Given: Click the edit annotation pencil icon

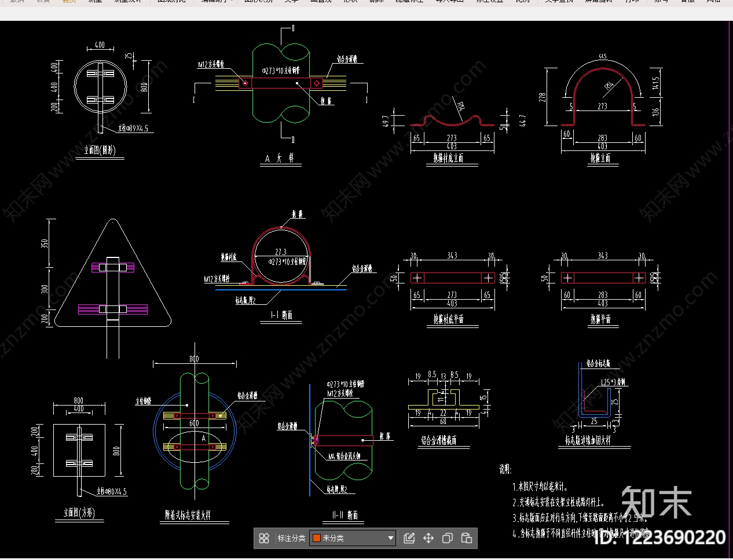Looking at the screenshot, I should [409, 538].
